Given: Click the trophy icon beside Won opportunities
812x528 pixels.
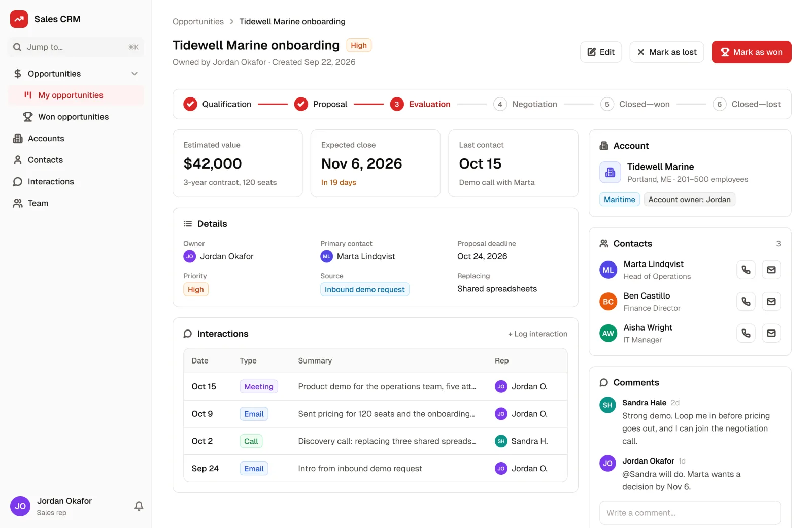Looking at the screenshot, I should pos(28,117).
